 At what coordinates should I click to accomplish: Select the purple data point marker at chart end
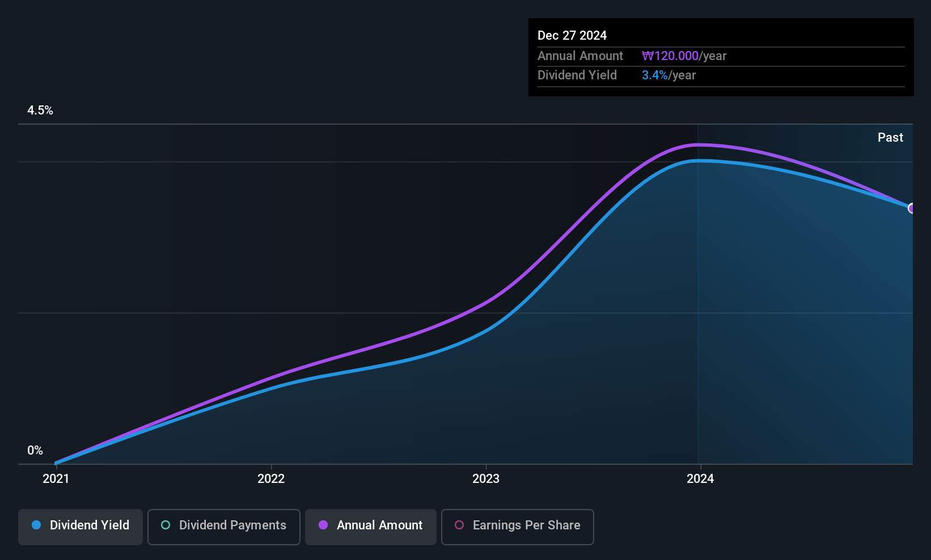[x=912, y=208]
